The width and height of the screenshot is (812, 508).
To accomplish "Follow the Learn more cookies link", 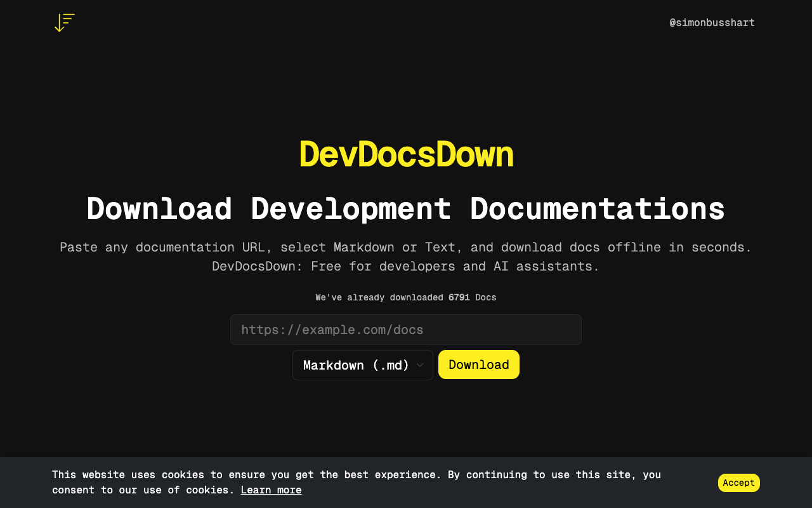I will pos(271,490).
